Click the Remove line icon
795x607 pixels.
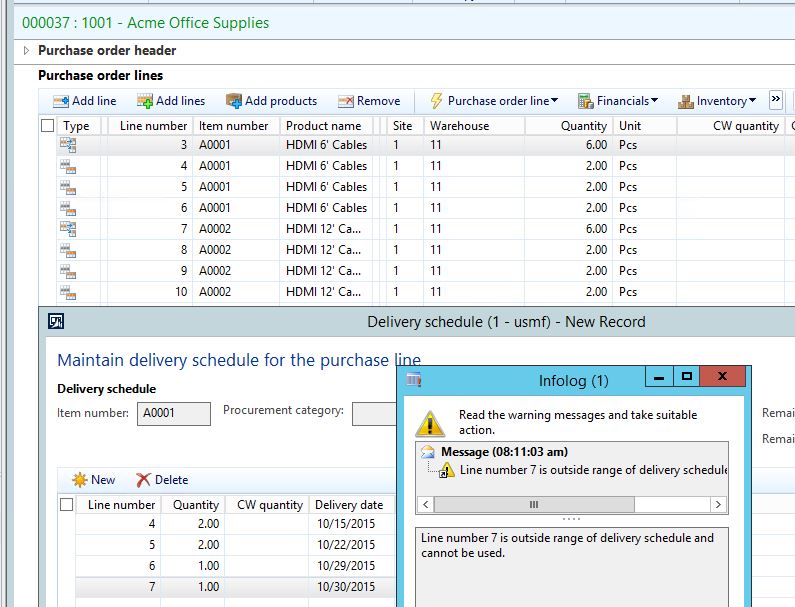coord(346,101)
